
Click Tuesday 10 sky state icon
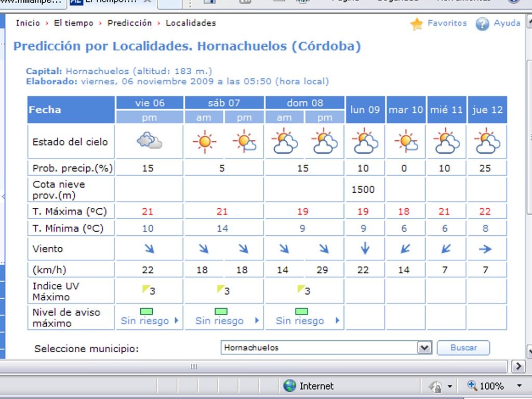(406, 141)
